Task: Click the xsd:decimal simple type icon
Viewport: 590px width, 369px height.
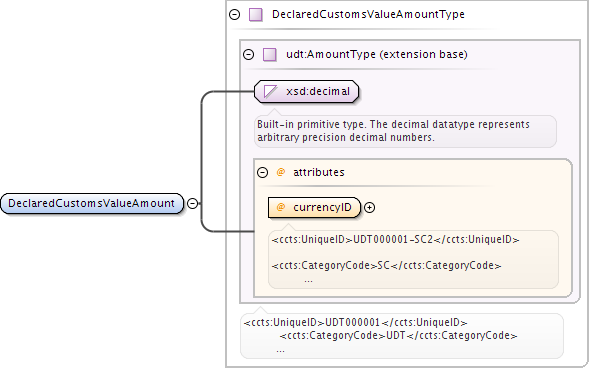Action: click(270, 91)
